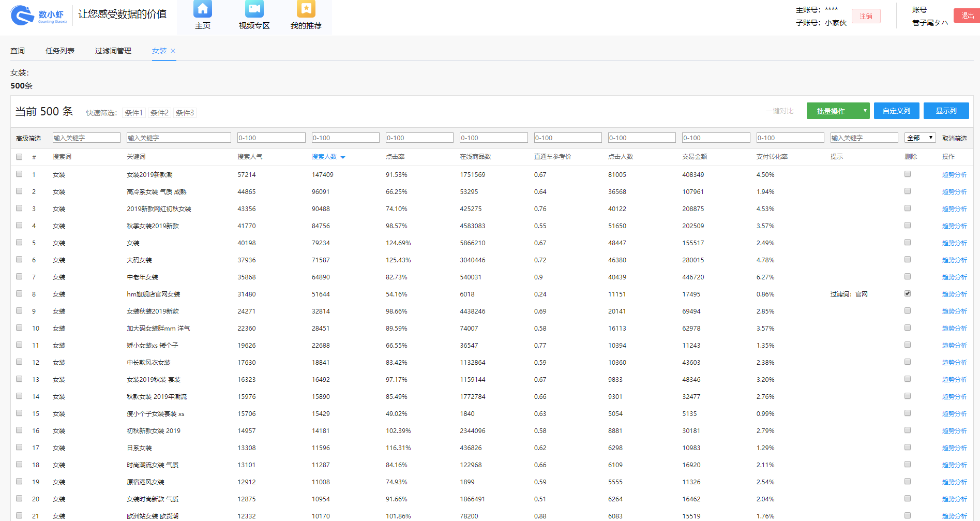The height and width of the screenshot is (521, 980).
Task: Open the 全部 filter dropdown
Action: tap(920, 138)
